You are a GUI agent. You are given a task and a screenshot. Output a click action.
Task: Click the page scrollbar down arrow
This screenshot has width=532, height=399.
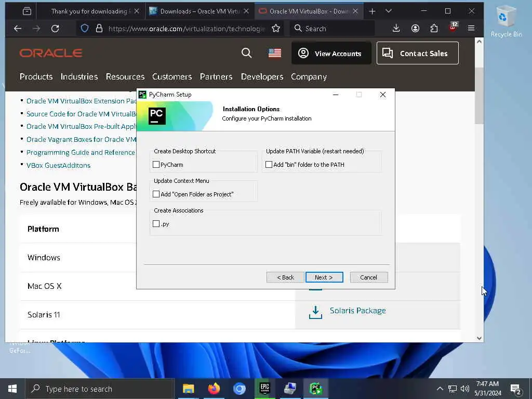tap(479, 338)
